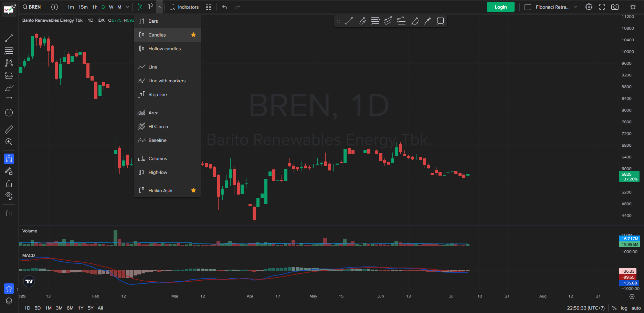Choose Bars chart style

[167, 21]
